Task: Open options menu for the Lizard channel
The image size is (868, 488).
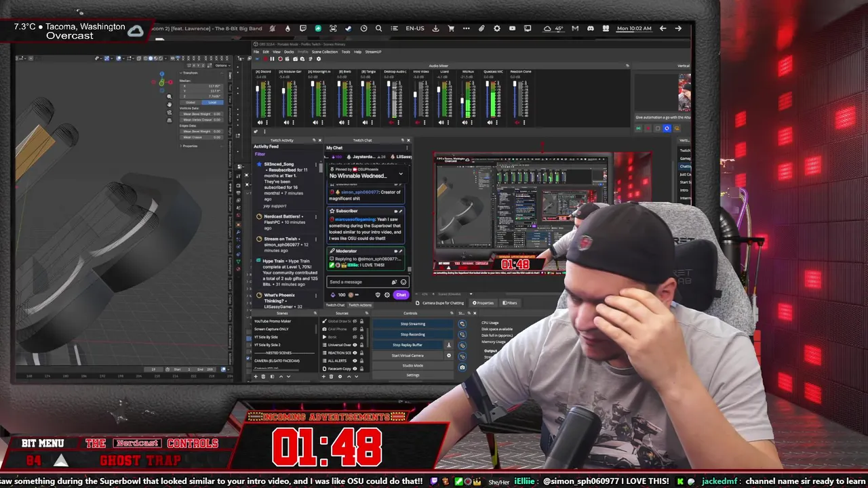Action: [x=448, y=123]
